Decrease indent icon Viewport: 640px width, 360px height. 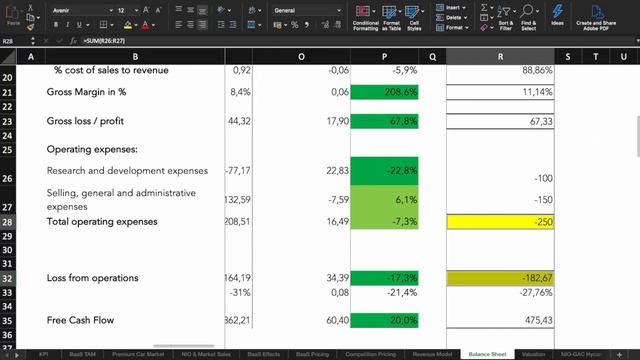(x=221, y=25)
